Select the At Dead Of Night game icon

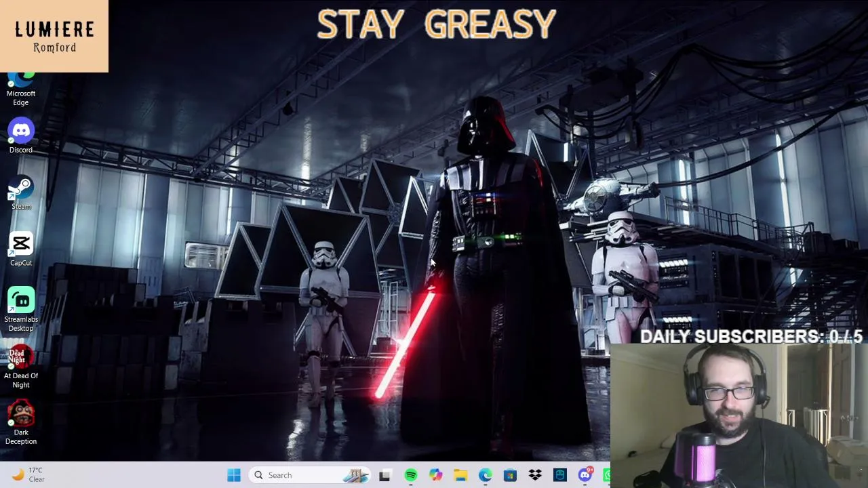coord(21,367)
